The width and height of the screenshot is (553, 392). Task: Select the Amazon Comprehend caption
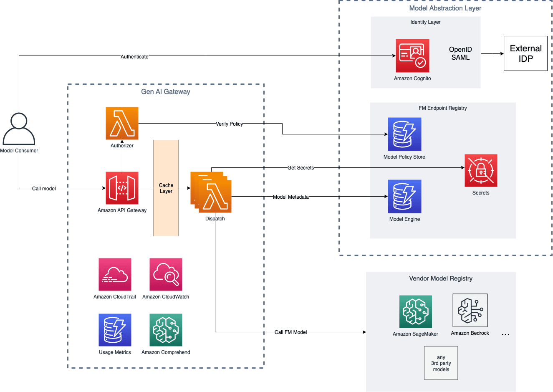pos(166,352)
